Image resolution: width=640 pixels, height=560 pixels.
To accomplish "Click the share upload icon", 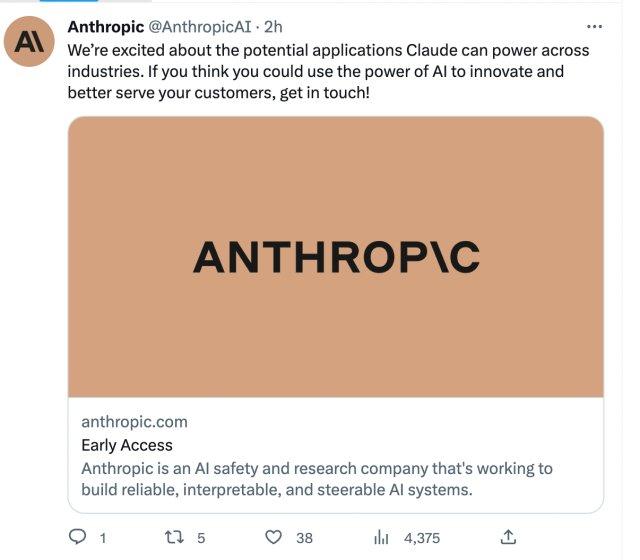I will click(x=507, y=537).
